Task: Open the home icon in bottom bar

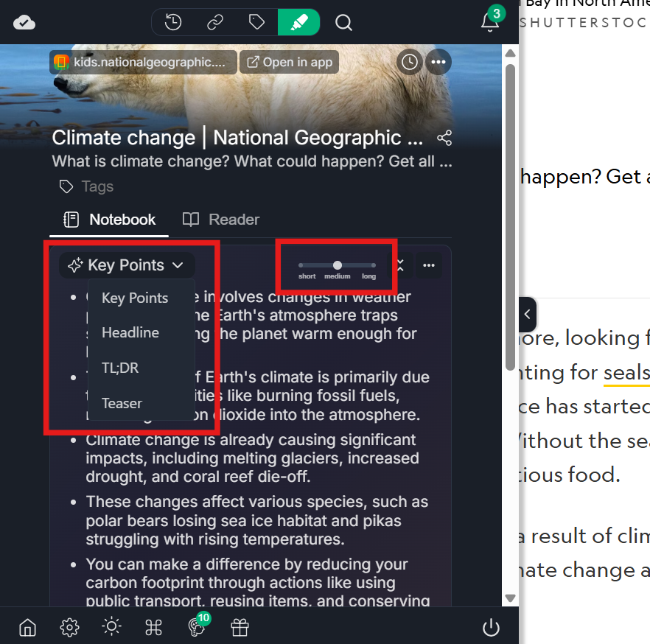Action: (28, 628)
